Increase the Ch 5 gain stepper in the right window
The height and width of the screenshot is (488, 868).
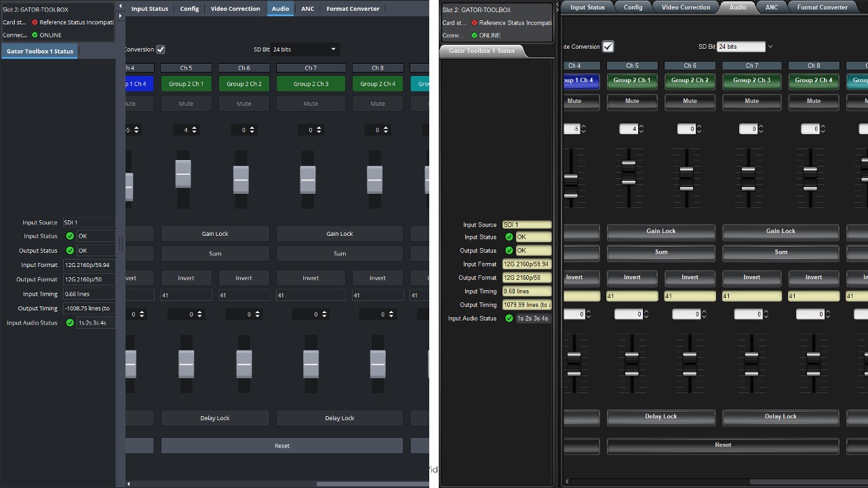tap(642, 127)
